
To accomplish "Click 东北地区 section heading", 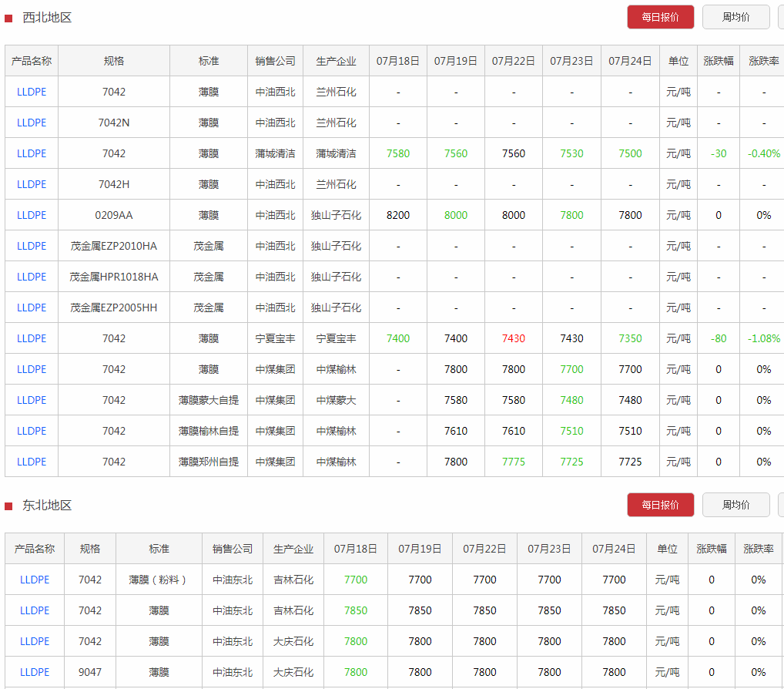I will coord(47,506).
